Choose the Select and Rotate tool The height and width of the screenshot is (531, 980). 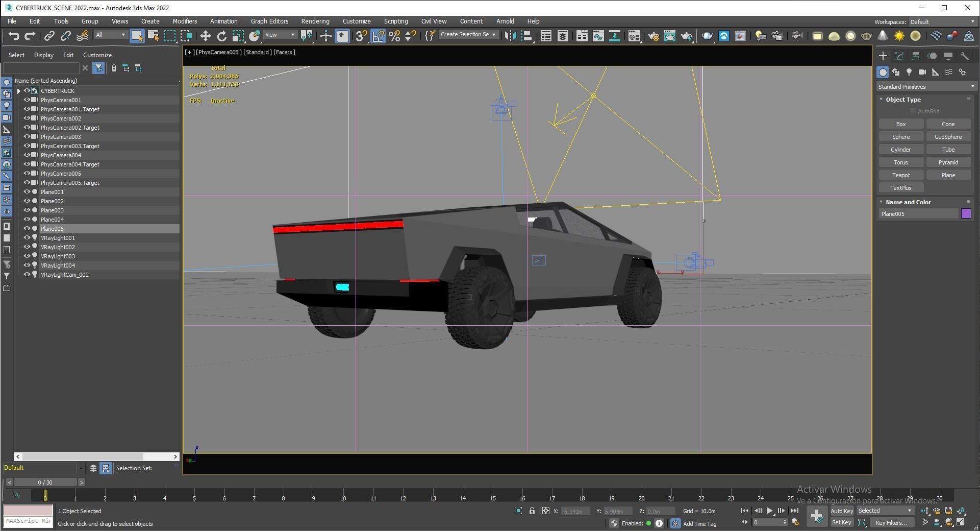click(x=221, y=36)
